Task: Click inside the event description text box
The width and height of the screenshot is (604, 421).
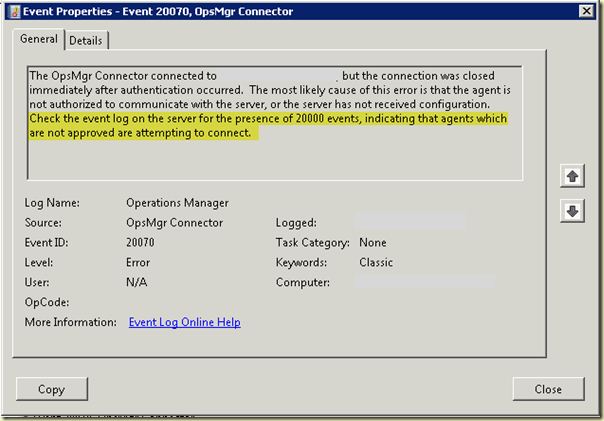Action: pyautogui.click(x=275, y=123)
